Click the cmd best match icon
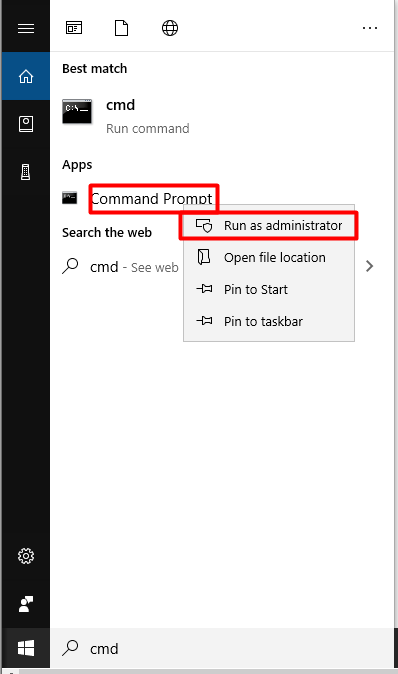Screen dimensions: 398x674 77,112
